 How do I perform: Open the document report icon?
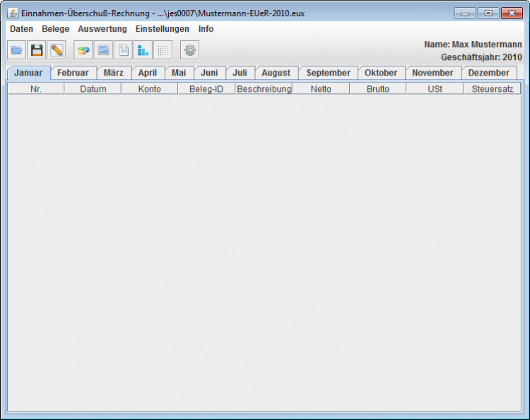pyautogui.click(x=123, y=50)
